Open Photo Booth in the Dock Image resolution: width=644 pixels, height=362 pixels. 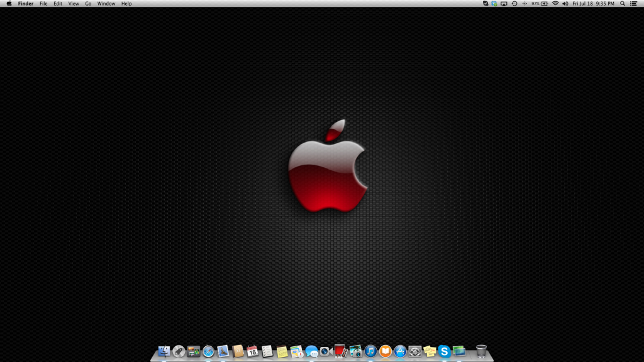pyautogui.click(x=341, y=351)
